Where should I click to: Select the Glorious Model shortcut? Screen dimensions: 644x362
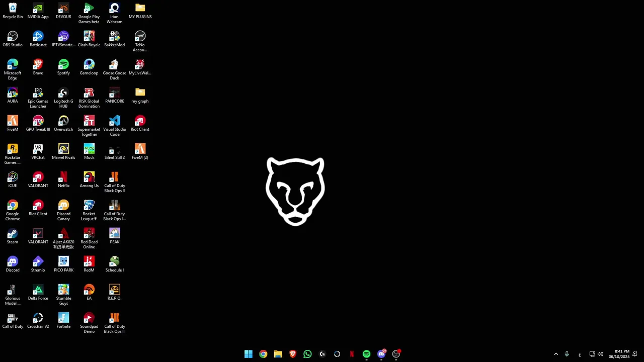13,295
